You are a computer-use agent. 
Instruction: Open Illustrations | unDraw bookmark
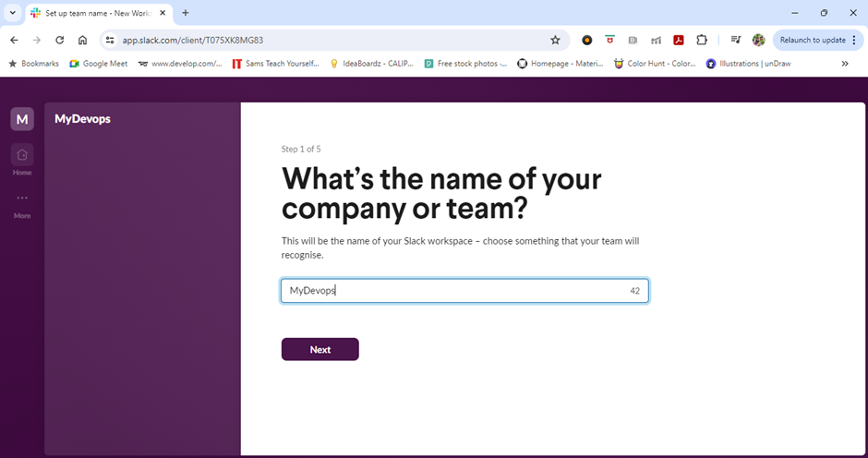pos(749,64)
